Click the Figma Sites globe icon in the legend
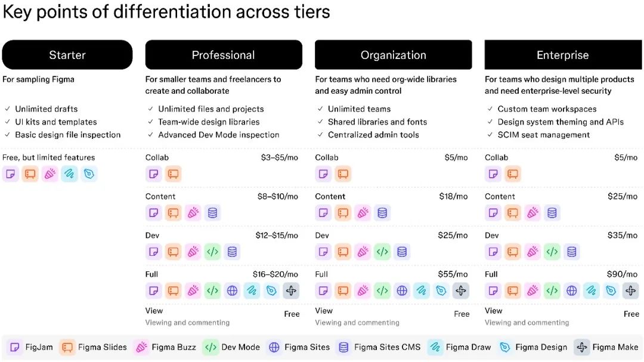644x362 pixels. [x=274, y=347]
